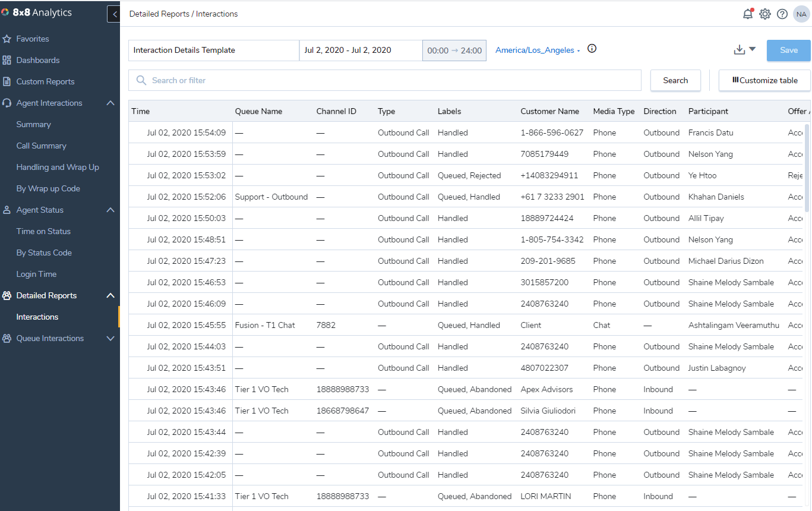Click the Detailed Reports breadcrumb link
812x511 pixels.
point(159,14)
